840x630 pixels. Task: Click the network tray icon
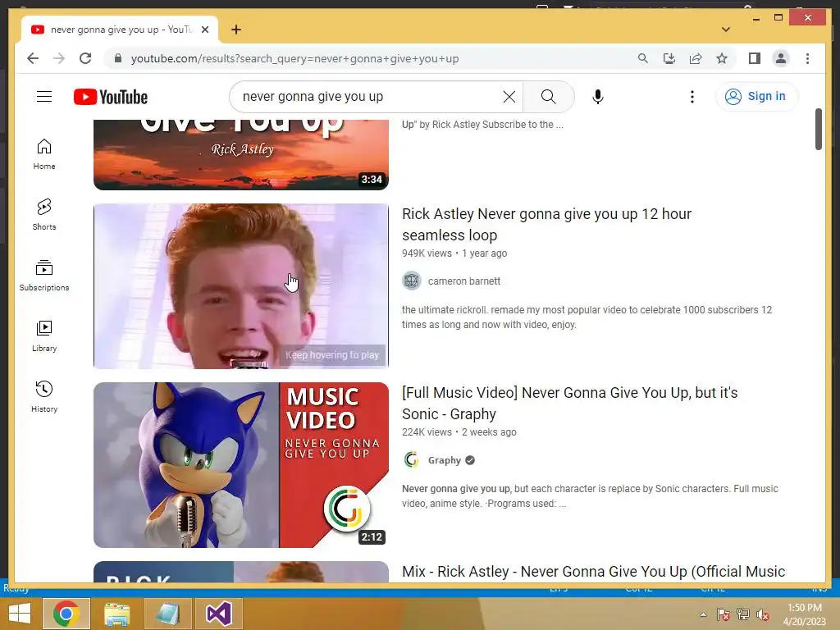(x=743, y=614)
